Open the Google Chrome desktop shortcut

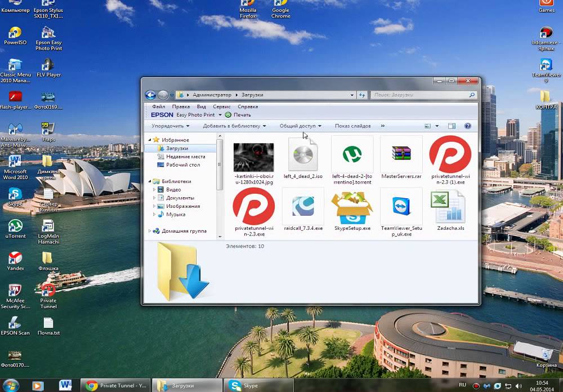281,10
